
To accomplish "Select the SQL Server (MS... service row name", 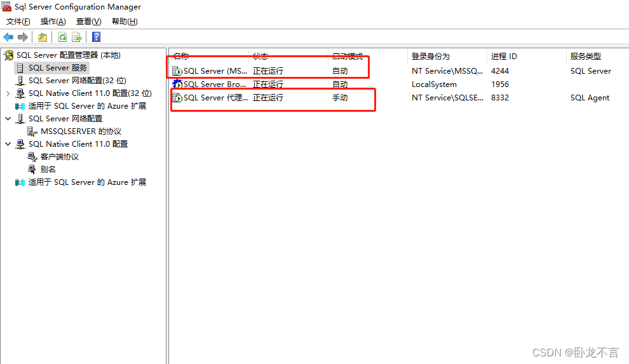I will coord(215,71).
